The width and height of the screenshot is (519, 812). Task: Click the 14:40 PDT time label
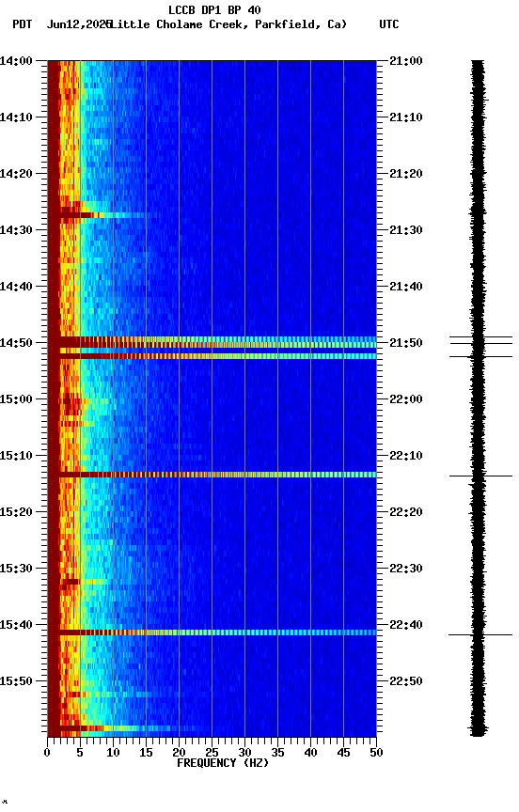pyautogui.click(x=16, y=287)
